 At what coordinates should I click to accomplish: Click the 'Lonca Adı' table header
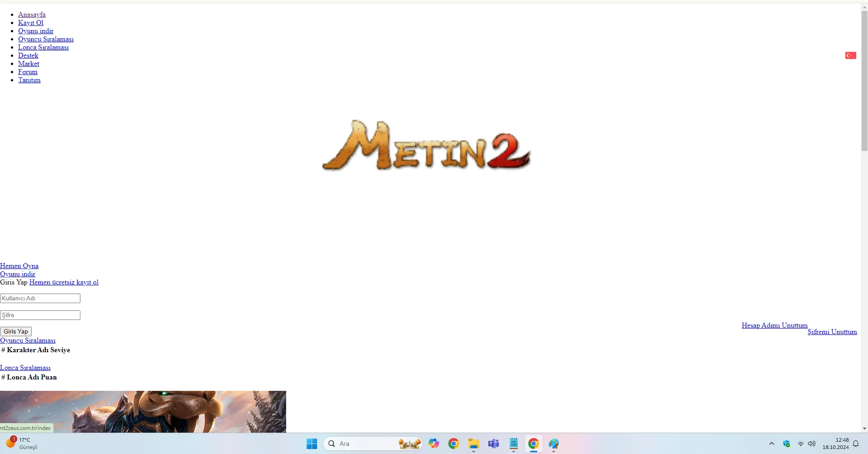[x=23, y=377]
